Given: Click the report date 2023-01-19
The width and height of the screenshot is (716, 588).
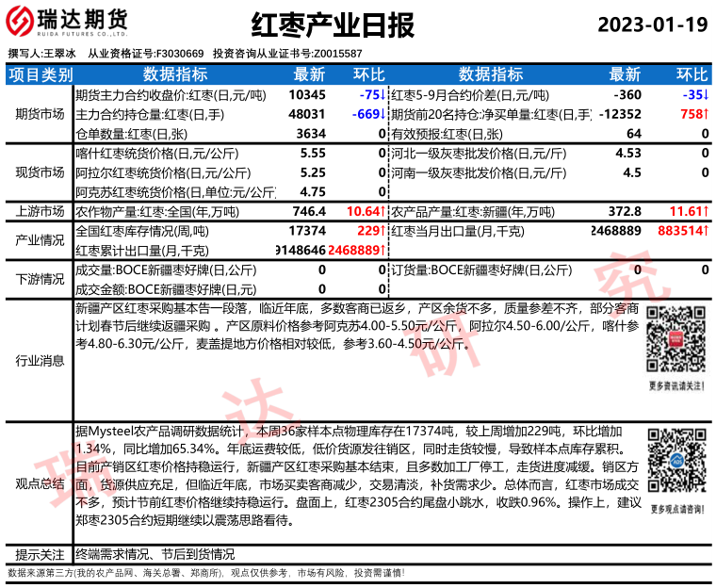Looking at the screenshot, I should click(650, 24).
